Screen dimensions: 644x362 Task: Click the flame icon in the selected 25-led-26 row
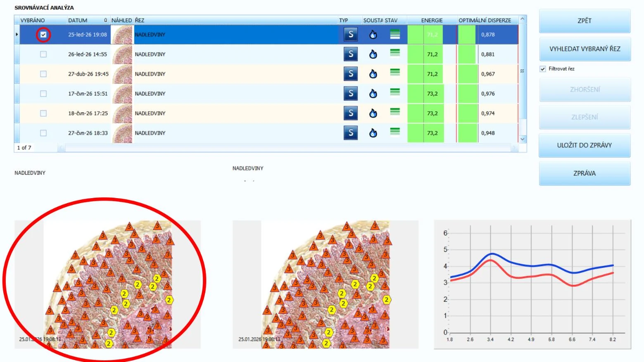coord(373,35)
